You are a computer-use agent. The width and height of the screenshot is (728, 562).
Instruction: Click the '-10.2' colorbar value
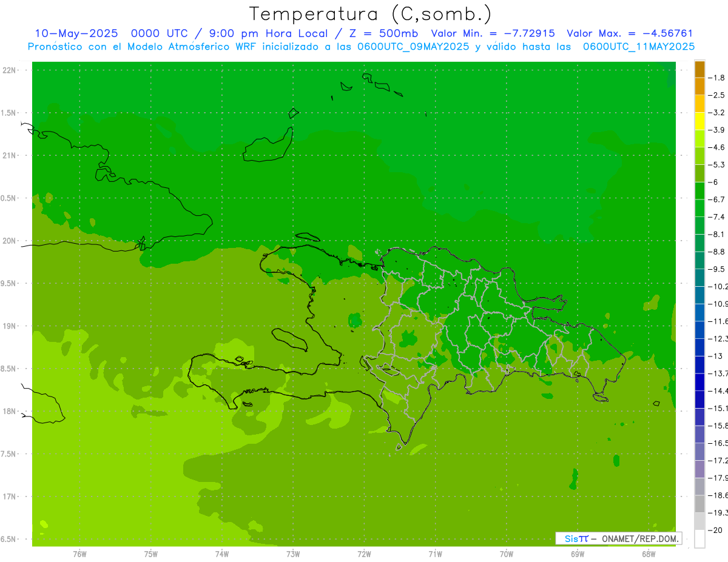(718, 286)
